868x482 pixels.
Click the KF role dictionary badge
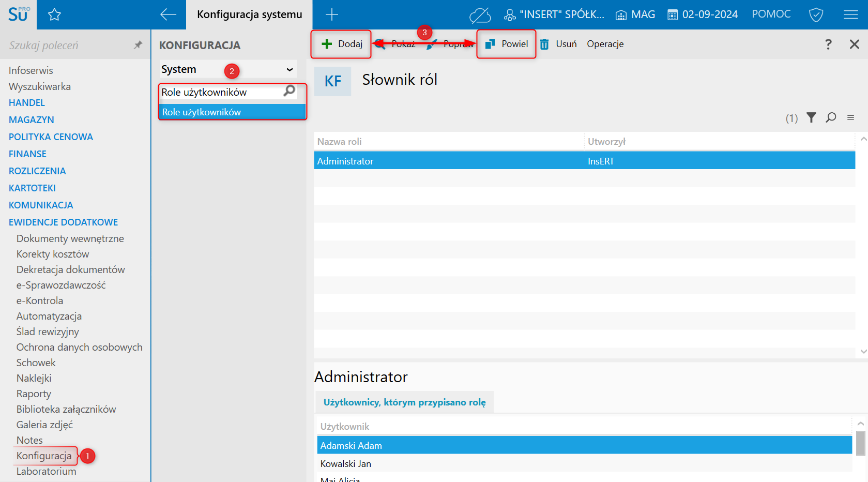point(332,81)
